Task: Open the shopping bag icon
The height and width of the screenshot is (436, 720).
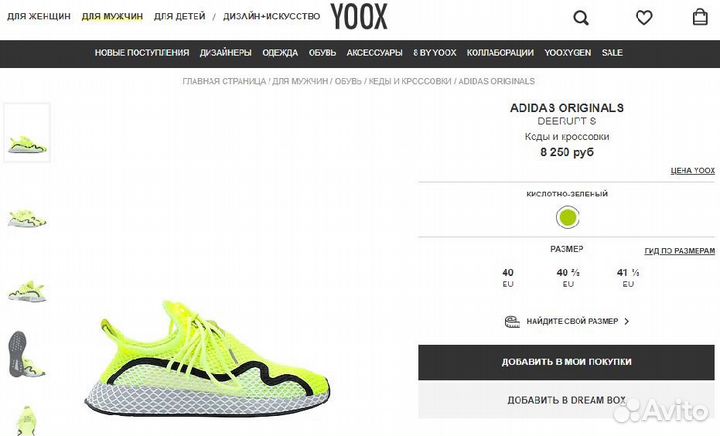Action: (700, 17)
